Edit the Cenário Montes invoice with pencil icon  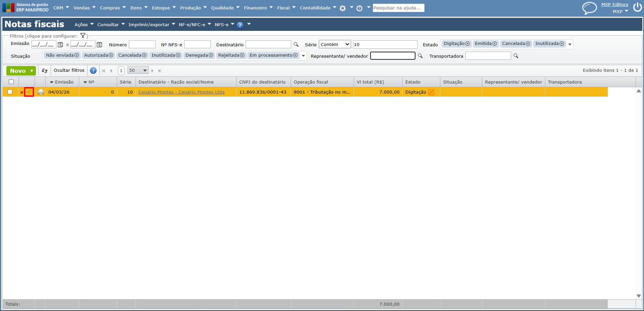tap(29, 92)
